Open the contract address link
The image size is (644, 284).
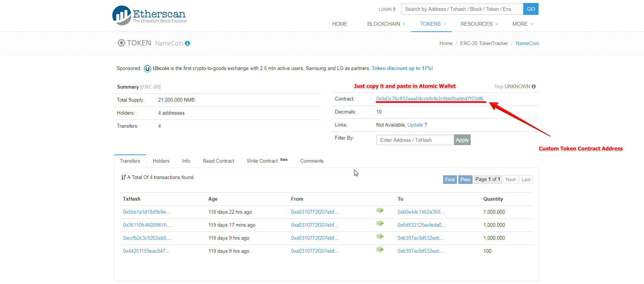tap(430, 99)
